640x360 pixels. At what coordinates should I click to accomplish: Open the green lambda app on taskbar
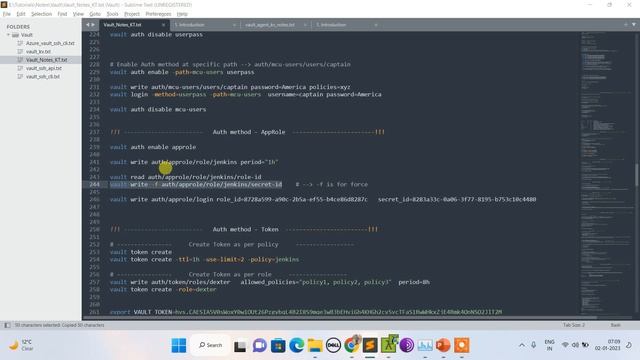(389, 345)
